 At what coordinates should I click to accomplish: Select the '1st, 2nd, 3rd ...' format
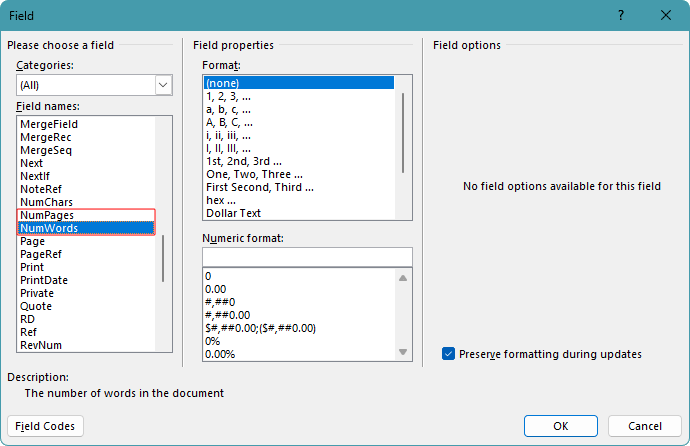[243, 161]
